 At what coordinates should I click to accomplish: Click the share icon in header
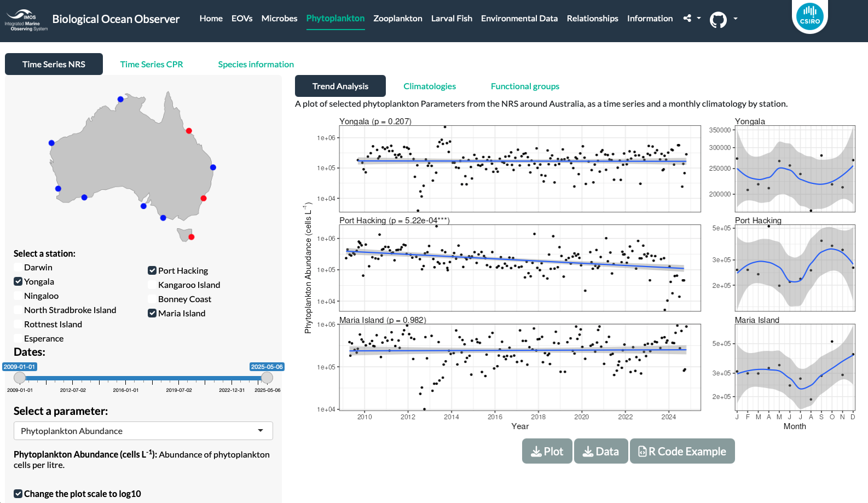click(x=687, y=18)
